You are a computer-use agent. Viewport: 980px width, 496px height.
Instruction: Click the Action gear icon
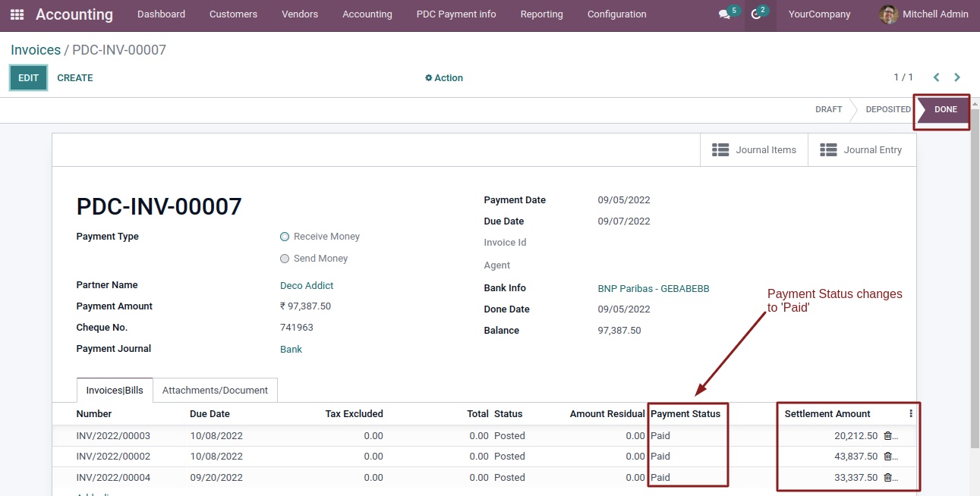[x=429, y=78]
